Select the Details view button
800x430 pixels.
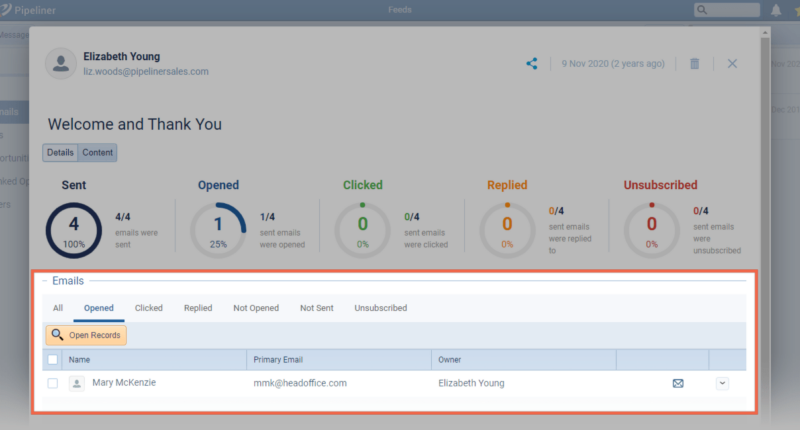[60, 153]
